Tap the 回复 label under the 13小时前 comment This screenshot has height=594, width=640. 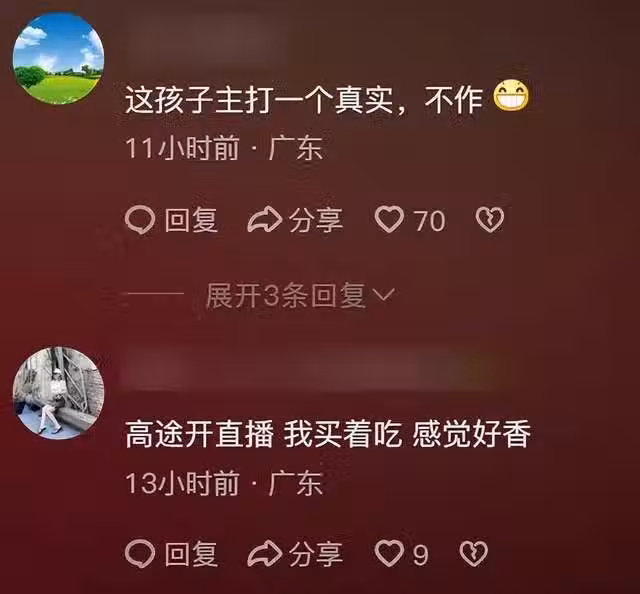[191, 554]
